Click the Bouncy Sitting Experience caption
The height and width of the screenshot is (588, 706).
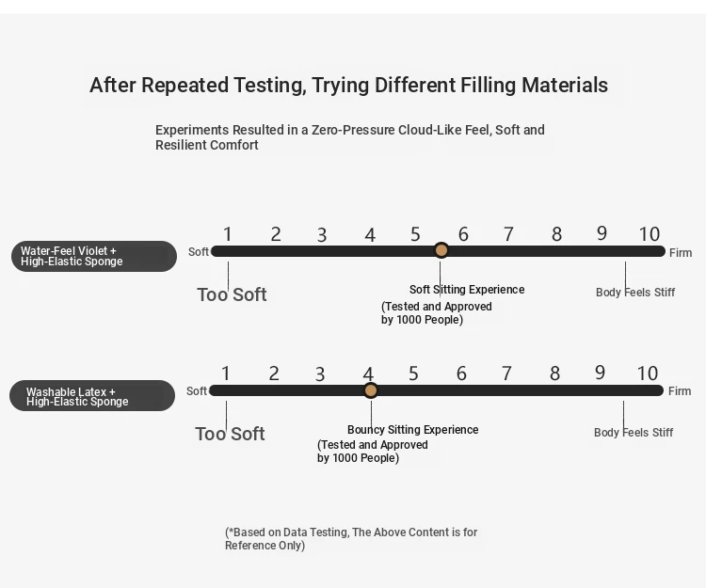tap(413, 430)
